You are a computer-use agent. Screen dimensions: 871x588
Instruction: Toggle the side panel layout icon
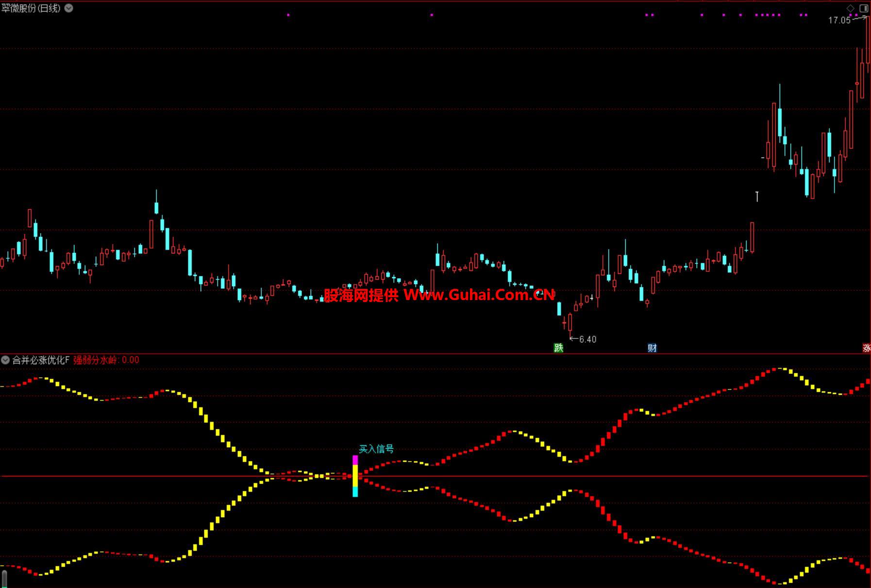[864, 8]
